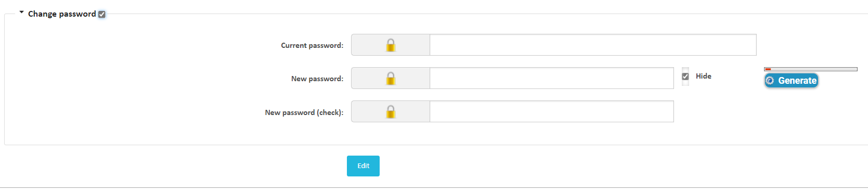Image resolution: width=868 pixels, height=191 pixels.
Task: Click the gear icon on Generate button
Action: coord(770,81)
